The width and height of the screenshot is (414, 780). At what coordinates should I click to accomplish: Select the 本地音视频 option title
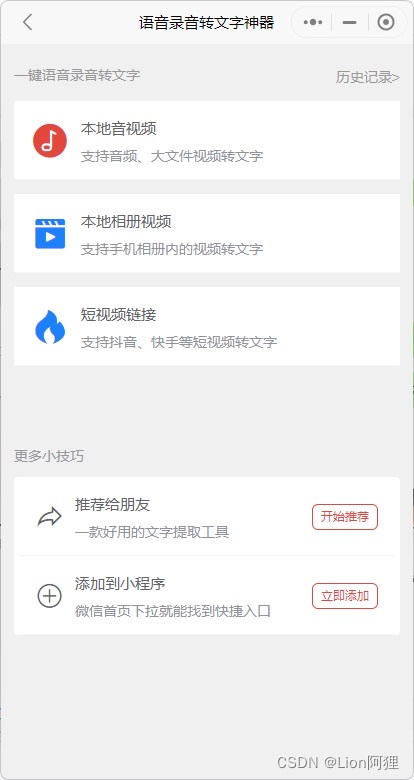click(x=119, y=129)
